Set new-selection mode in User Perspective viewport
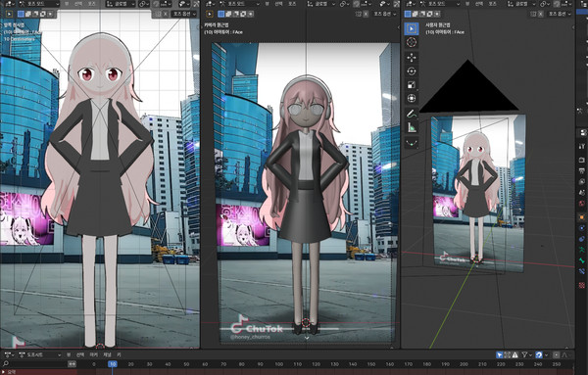 pos(408,14)
